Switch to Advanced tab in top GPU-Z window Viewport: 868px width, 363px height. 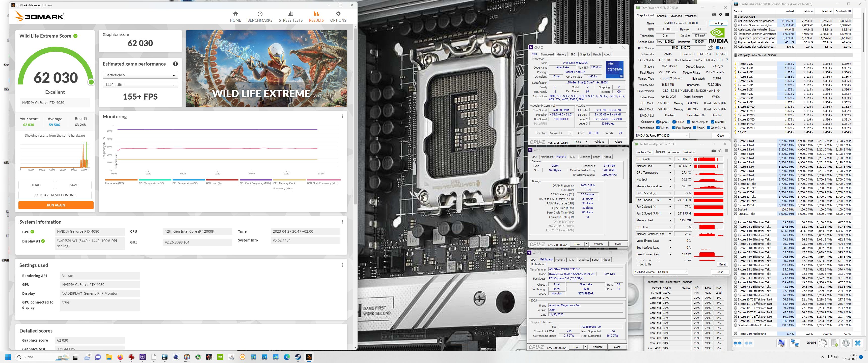coord(675,16)
